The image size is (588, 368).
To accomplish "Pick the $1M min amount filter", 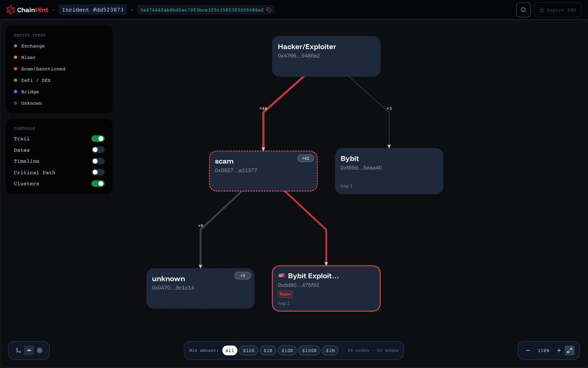I will (x=330, y=350).
